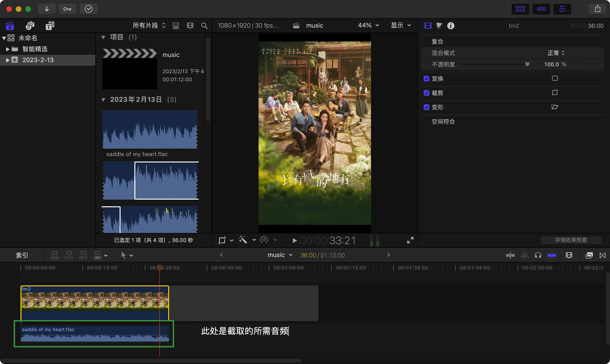The image size is (610, 364).
Task: Open timeline clip appearance options
Action: pyautogui.click(x=569, y=255)
